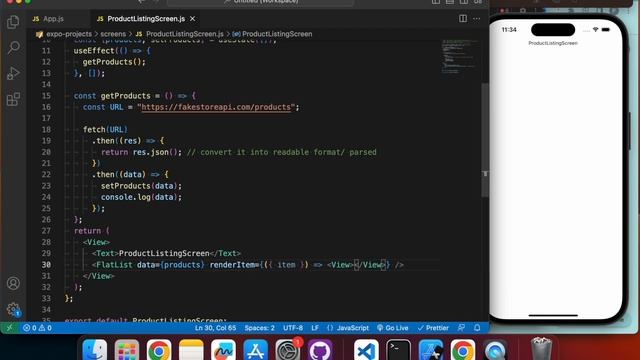640x360 pixels.
Task: Open Terminal from the Dock
Action: [398, 351]
